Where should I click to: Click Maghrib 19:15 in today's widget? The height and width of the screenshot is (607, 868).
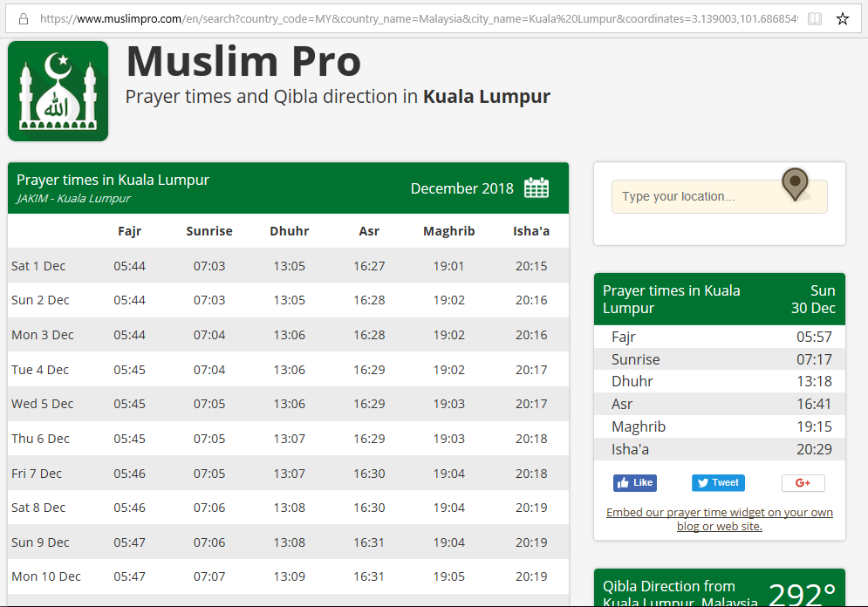click(x=720, y=426)
